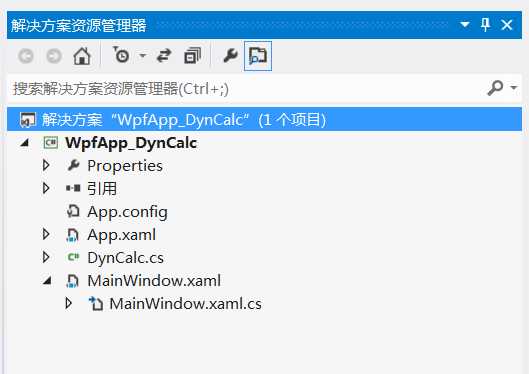Click the 解决方案资源管理器 panel title

pos(79,25)
